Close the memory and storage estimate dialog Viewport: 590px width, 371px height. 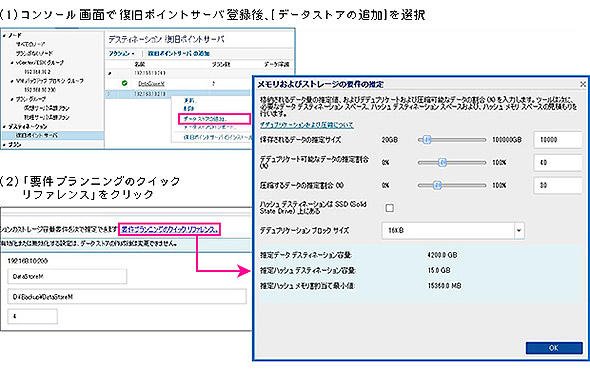pyautogui.click(x=582, y=84)
